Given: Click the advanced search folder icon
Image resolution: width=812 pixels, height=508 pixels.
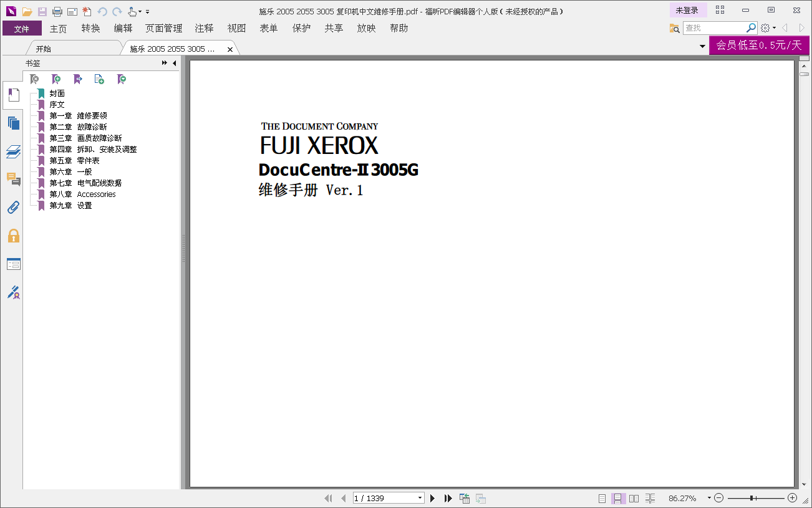Looking at the screenshot, I should tap(674, 28).
